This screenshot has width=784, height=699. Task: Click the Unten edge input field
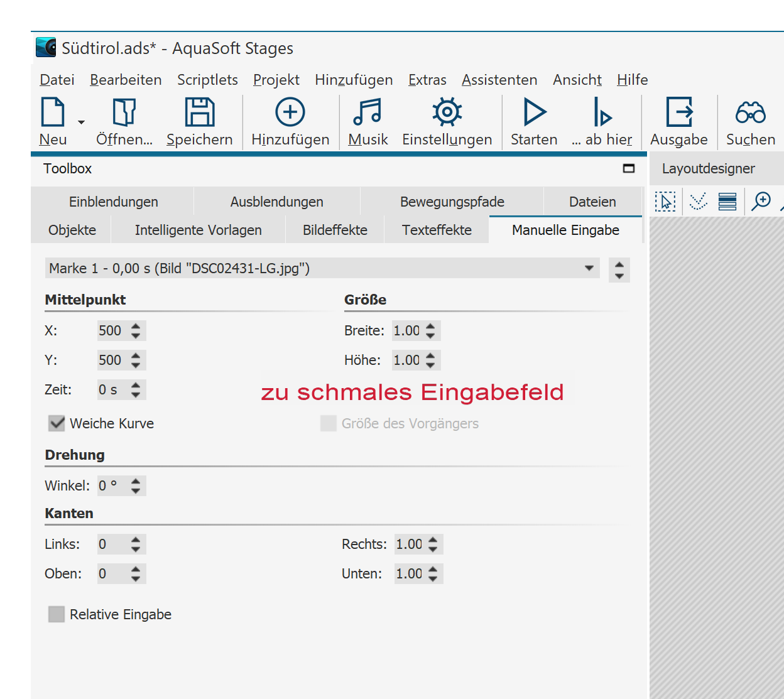410,574
